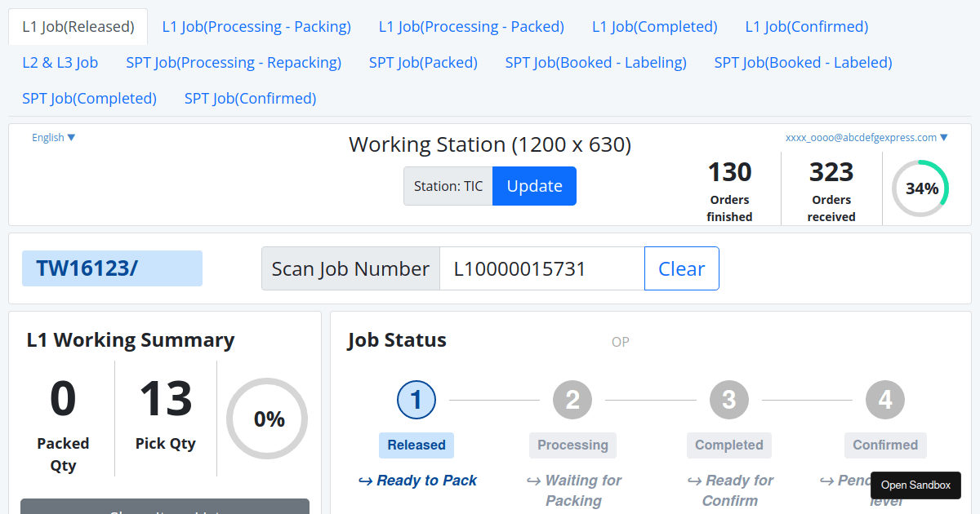The image size is (980, 514).
Task: Select the job number input showing L10000015731
Action: (x=541, y=268)
